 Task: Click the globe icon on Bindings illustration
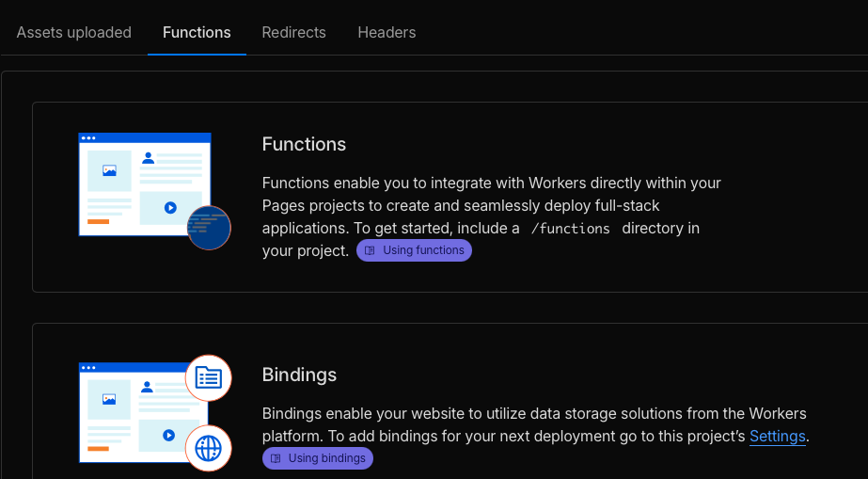(x=208, y=449)
